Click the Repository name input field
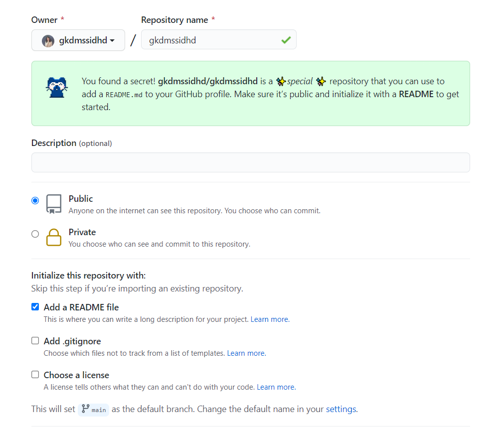Image resolution: width=504 pixels, height=428 pixels. coord(218,39)
